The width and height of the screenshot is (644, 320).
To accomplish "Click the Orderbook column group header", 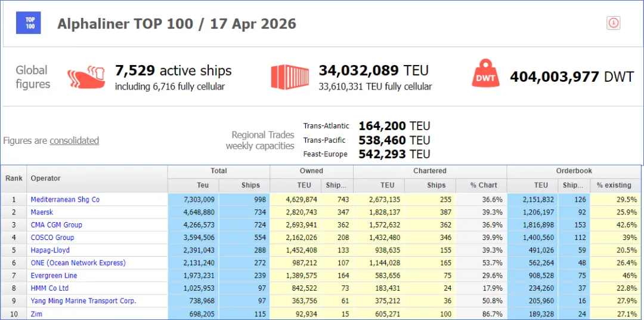I will 574,171.
